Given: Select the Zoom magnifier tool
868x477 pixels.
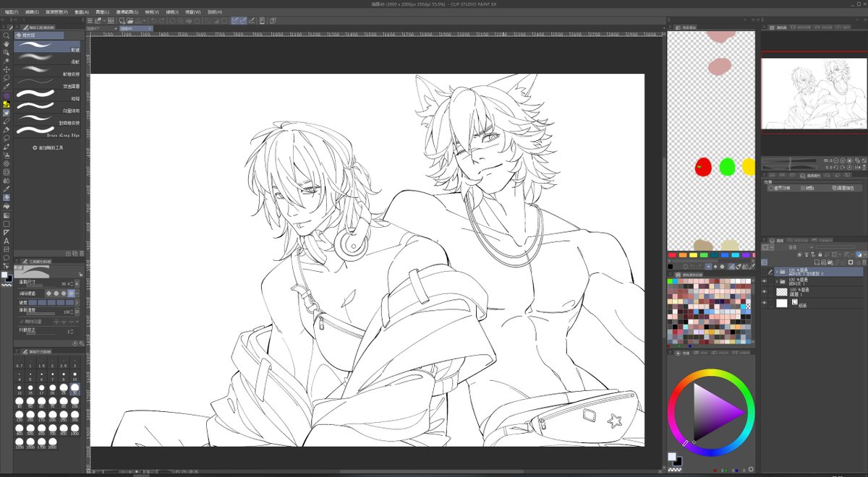Looking at the screenshot, I should pos(7,35).
